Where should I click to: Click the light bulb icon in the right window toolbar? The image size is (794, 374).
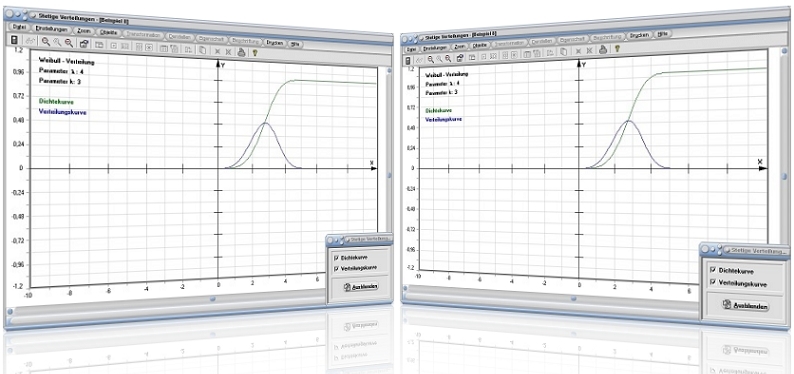tap(617, 49)
